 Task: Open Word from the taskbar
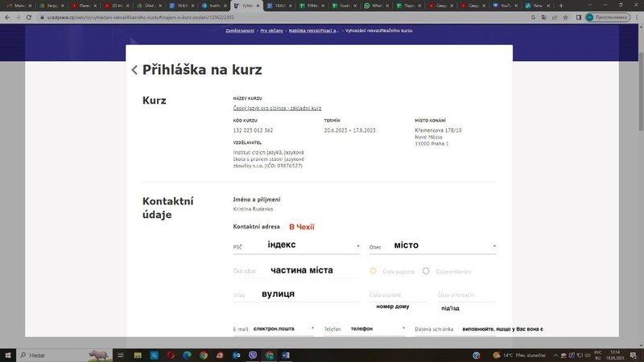tap(286, 355)
